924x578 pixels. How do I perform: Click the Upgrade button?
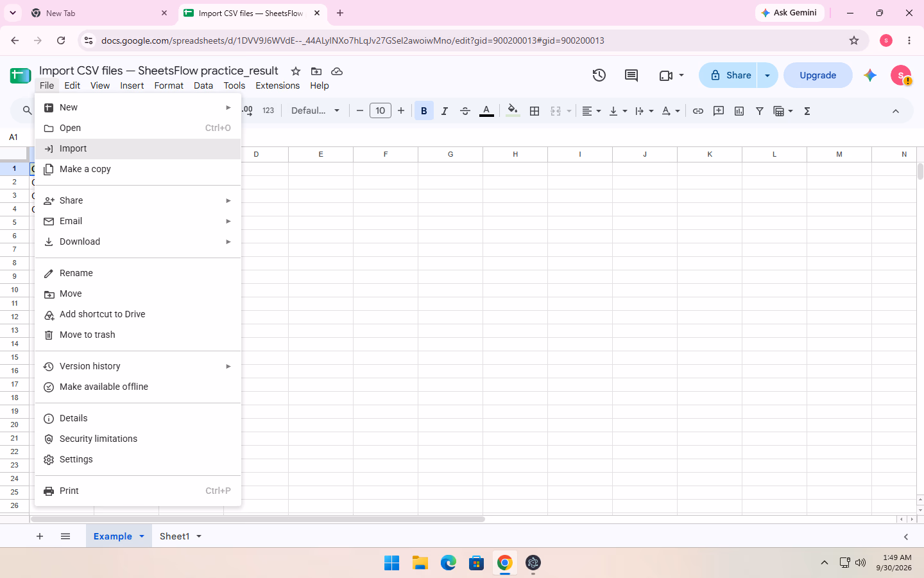pos(817,75)
